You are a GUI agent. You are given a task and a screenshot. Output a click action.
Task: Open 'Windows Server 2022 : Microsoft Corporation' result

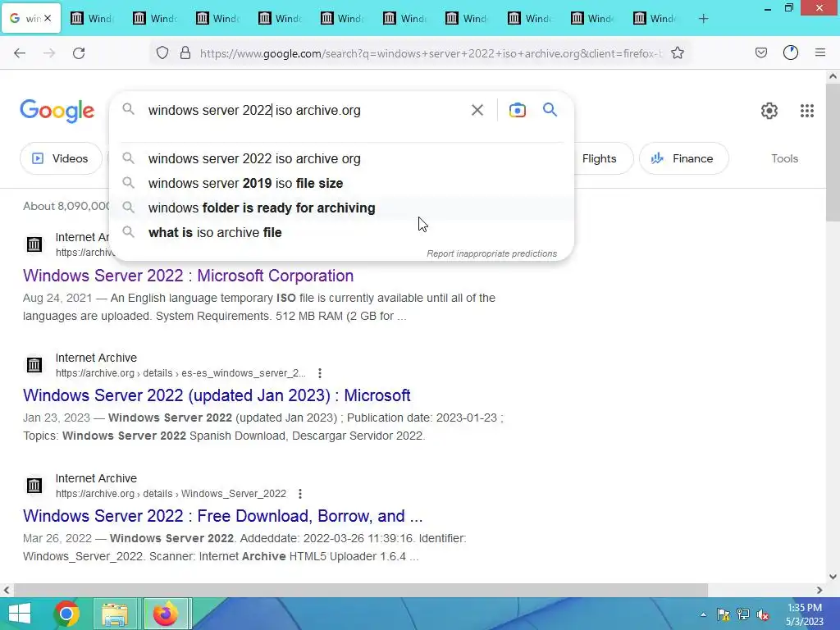pyautogui.click(x=188, y=276)
